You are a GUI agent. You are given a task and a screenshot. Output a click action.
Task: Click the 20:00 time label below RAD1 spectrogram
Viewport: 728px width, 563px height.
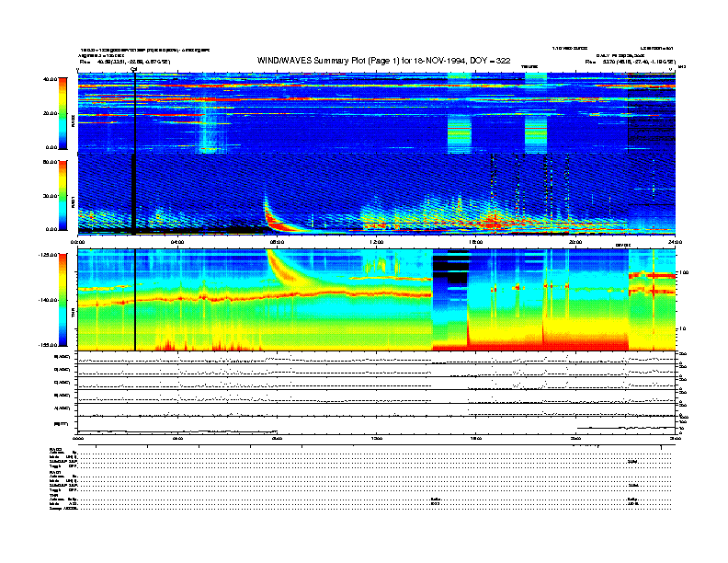pos(575,242)
